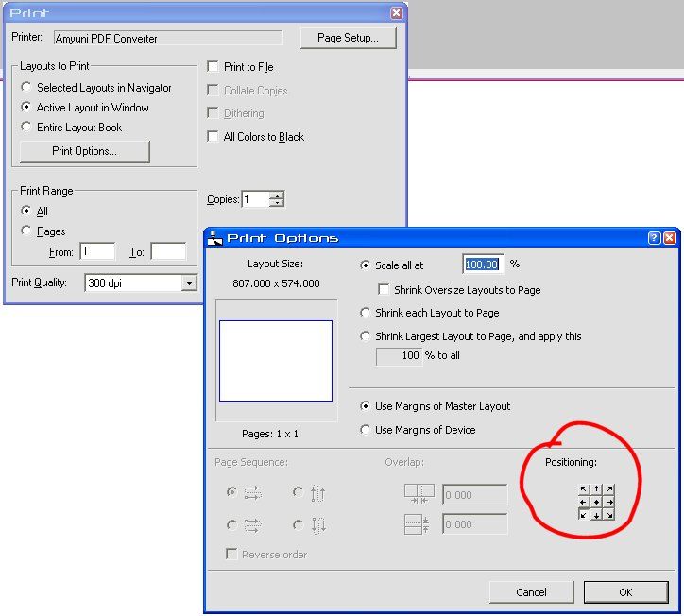Click the To page field
The width and height of the screenshot is (684, 616).
(x=168, y=251)
